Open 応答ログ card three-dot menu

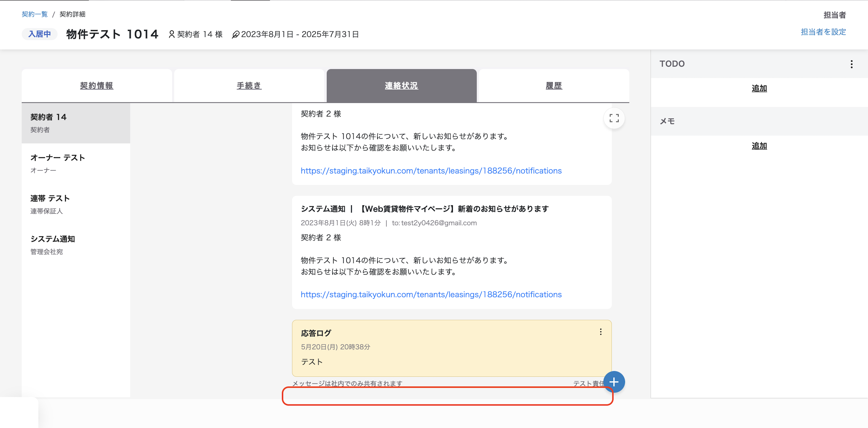point(601,332)
